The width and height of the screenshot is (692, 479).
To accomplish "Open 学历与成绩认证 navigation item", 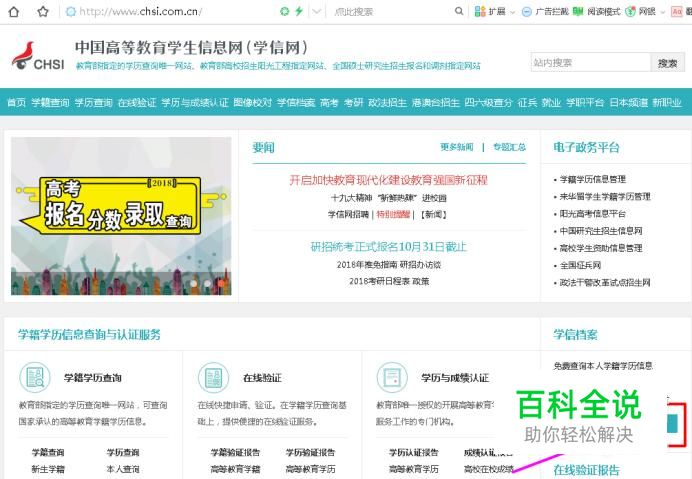I will coord(195,102).
